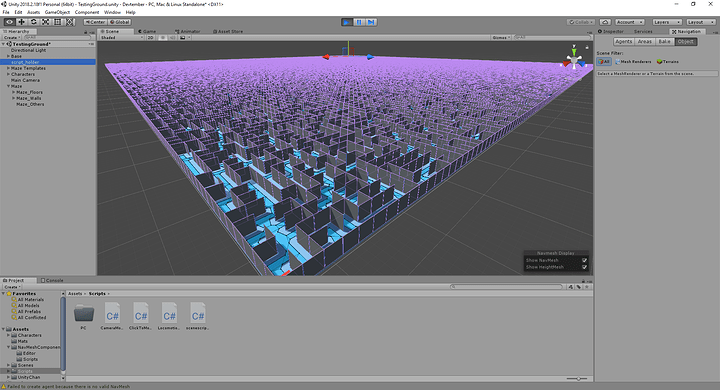The image size is (720, 390).
Task: Open the Collab dropdown
Action: pyautogui.click(x=581, y=22)
